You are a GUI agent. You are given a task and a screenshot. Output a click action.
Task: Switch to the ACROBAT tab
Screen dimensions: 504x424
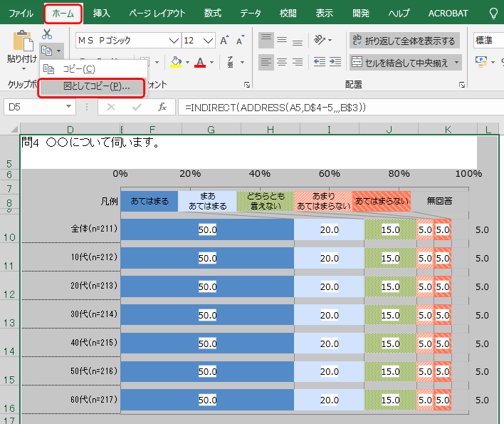coord(448,14)
